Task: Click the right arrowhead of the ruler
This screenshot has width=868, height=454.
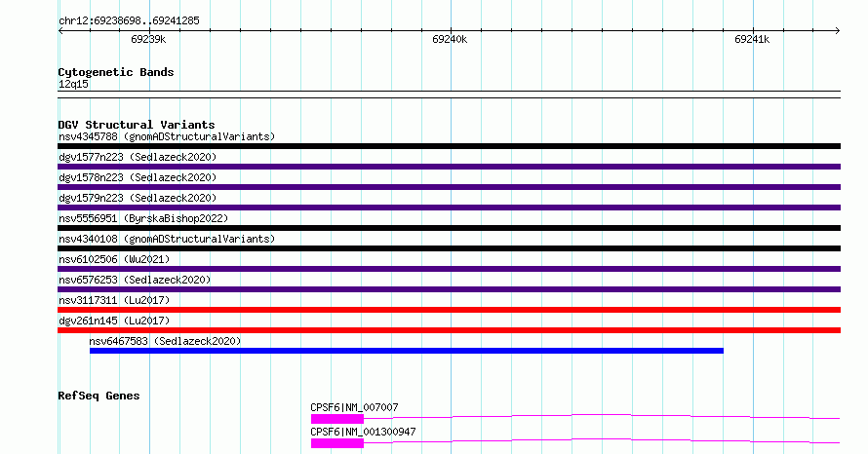Action: [838, 31]
